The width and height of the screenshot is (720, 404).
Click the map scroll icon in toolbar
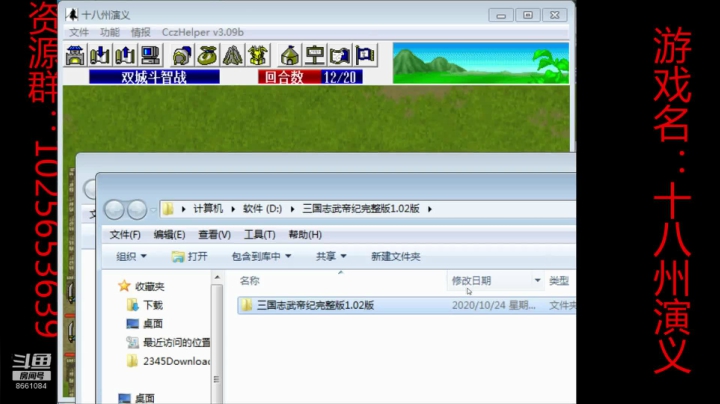click(340, 55)
